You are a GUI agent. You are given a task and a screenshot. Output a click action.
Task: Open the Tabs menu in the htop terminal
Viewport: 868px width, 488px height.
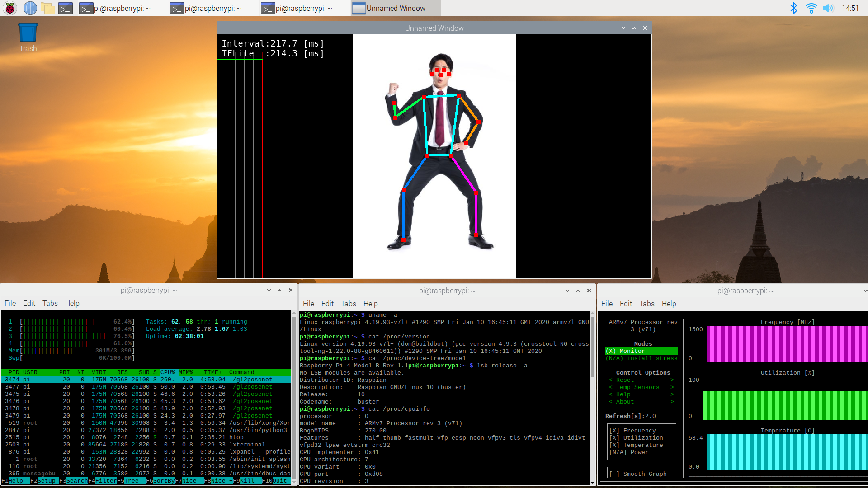(x=50, y=303)
